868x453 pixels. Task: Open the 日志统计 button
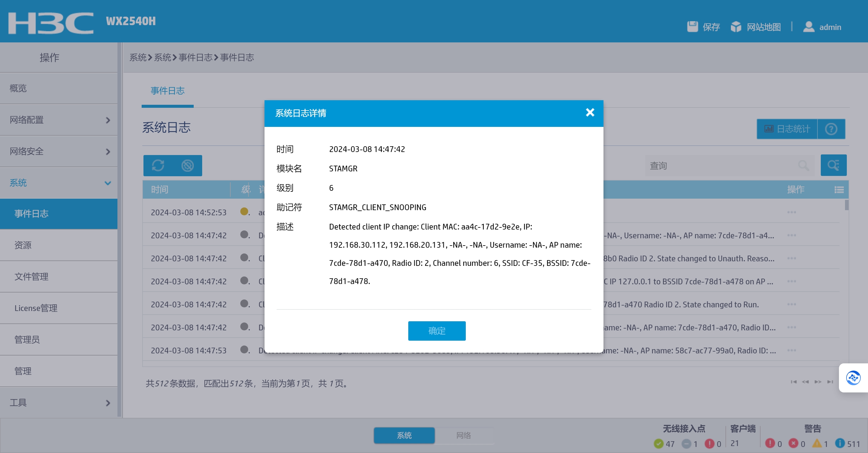coord(787,129)
